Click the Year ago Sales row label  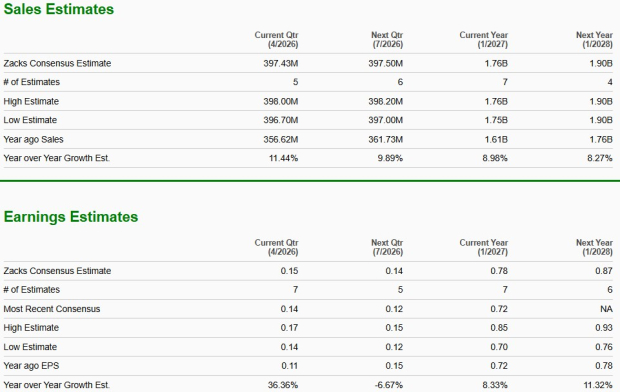pos(33,139)
